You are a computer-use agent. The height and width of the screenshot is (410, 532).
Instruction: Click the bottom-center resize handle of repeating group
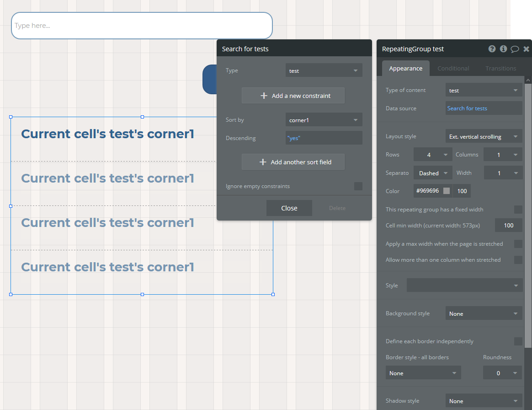(142, 295)
